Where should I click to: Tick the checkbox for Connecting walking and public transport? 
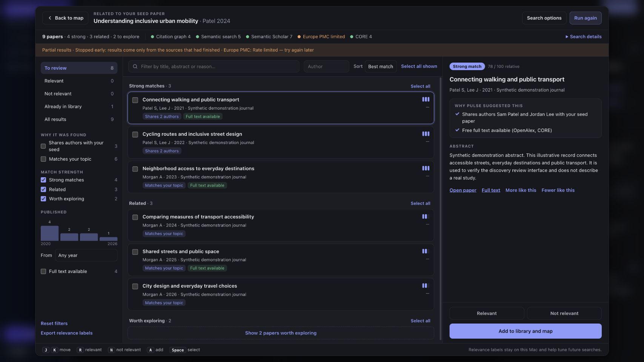point(135,100)
